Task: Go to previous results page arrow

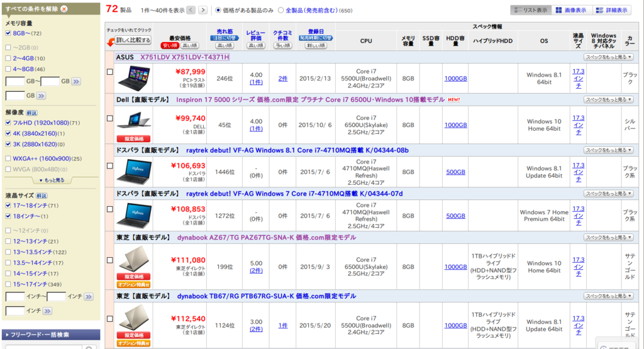Action: pos(191,10)
